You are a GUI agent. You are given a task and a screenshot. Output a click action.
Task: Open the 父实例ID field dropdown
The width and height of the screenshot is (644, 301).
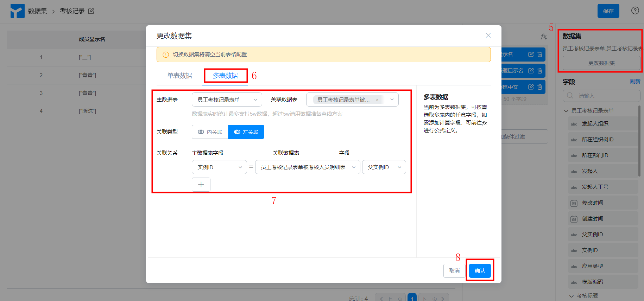coord(384,167)
